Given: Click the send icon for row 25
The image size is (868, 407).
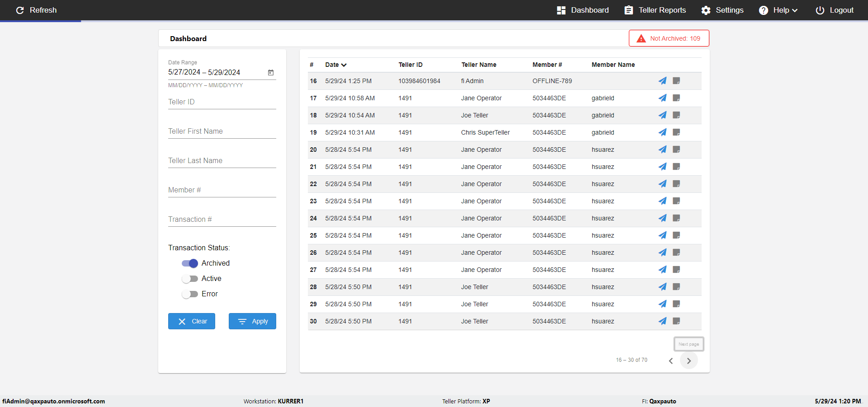Looking at the screenshot, I should [662, 235].
